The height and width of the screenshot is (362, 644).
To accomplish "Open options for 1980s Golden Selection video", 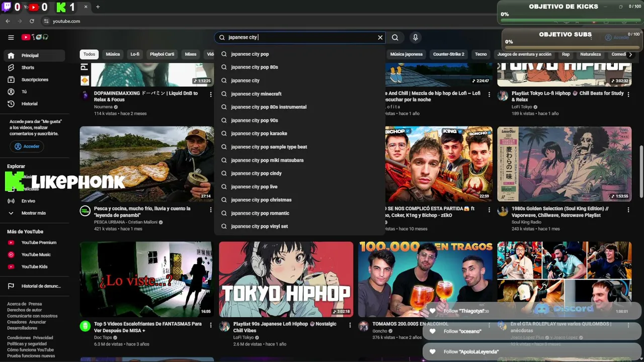I will tap(628, 210).
